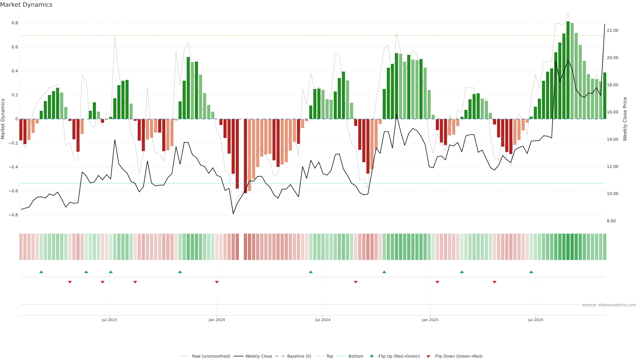
Task: Click the Flip Up legend triangle icon
Action: [x=372, y=356]
